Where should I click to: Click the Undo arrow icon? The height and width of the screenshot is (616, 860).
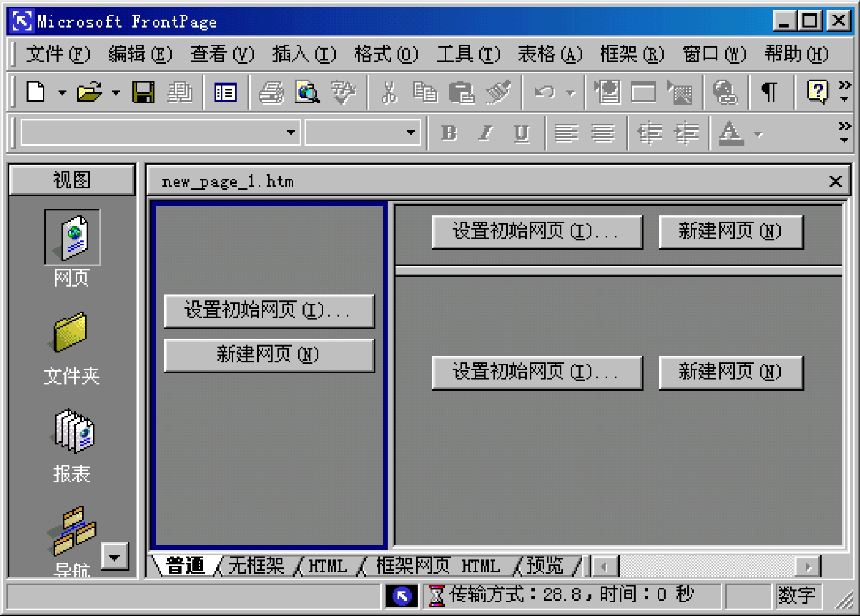(544, 92)
